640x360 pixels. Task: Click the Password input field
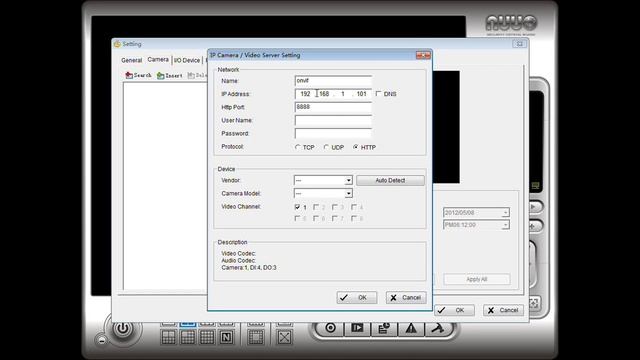333,133
